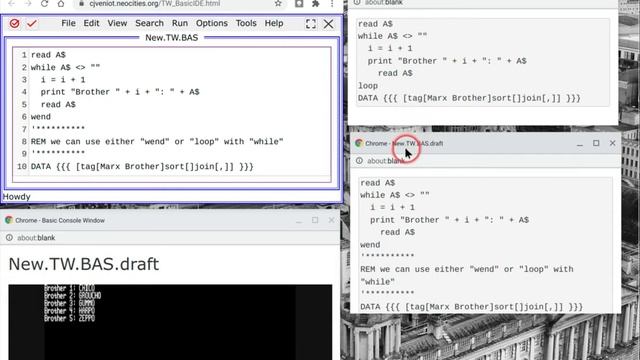Bookmark this page with the star icon
Screen dimensions: 640x360
pyautogui.click(x=278, y=3)
